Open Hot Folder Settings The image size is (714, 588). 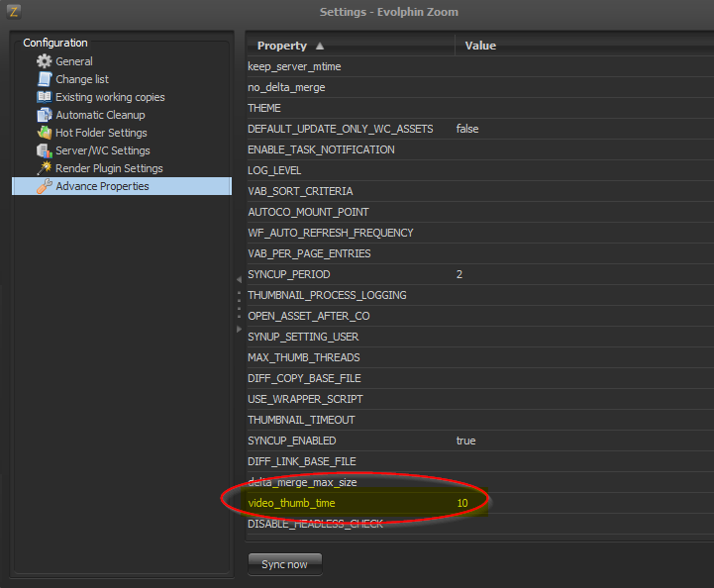[x=101, y=133]
